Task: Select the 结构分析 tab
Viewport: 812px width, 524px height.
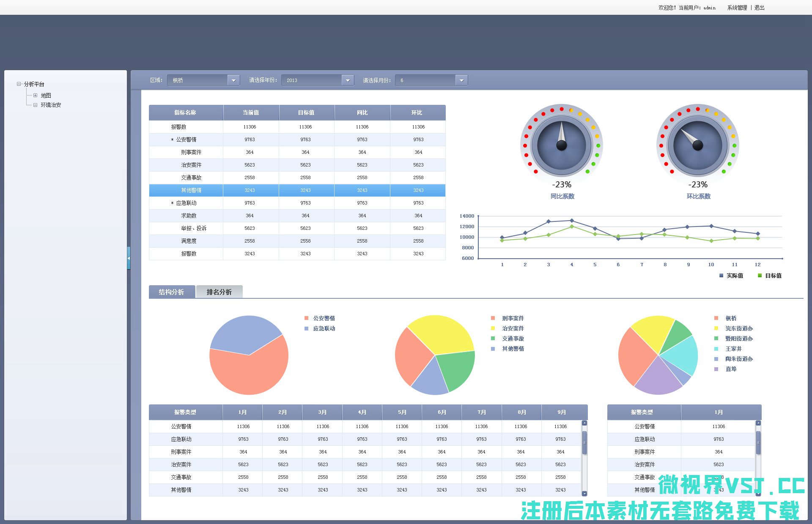Action: pos(172,292)
